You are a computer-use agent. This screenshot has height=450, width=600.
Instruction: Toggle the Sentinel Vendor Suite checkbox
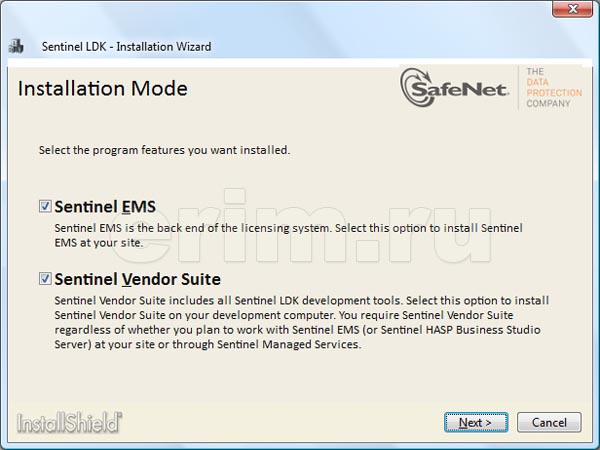point(45,279)
